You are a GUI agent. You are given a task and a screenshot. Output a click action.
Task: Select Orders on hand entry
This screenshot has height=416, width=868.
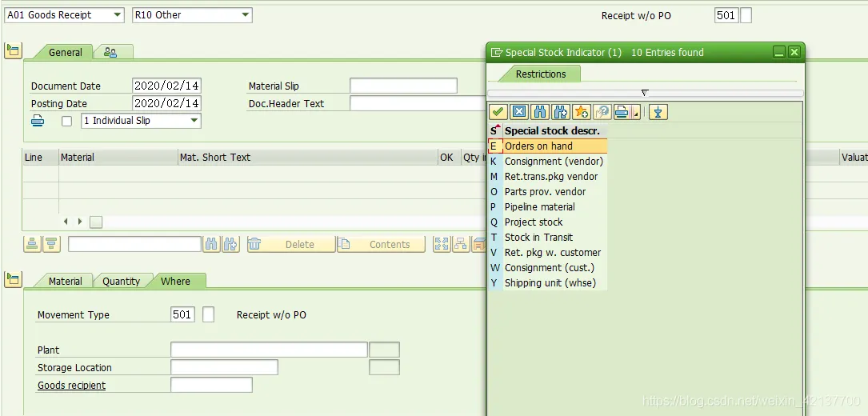tap(547, 146)
